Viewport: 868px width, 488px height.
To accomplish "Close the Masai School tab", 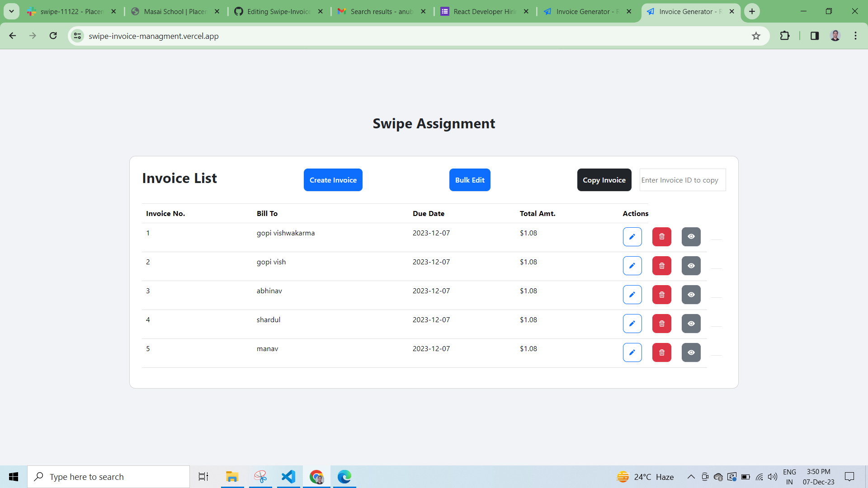I will [x=217, y=11].
